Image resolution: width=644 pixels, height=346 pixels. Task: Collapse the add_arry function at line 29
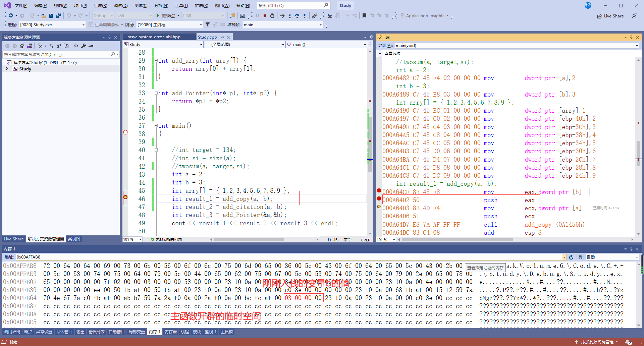pyautogui.click(x=156, y=61)
